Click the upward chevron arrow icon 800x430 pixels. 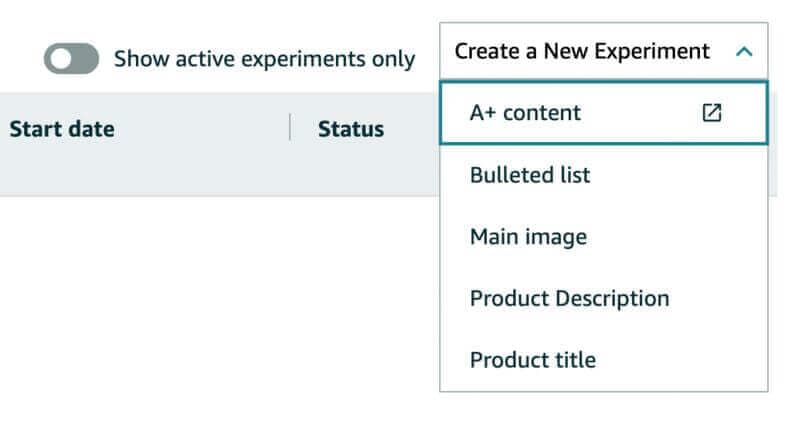[743, 52]
